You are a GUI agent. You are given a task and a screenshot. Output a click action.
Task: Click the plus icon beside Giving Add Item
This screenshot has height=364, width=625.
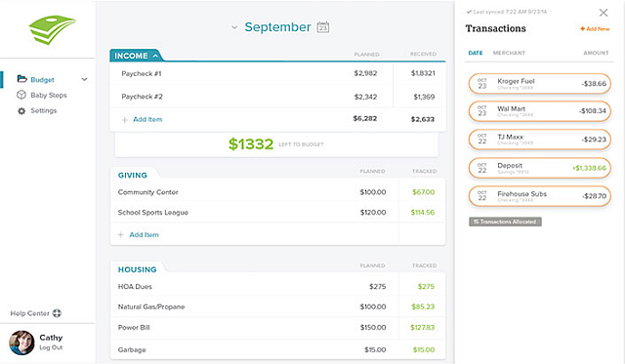[121, 234]
